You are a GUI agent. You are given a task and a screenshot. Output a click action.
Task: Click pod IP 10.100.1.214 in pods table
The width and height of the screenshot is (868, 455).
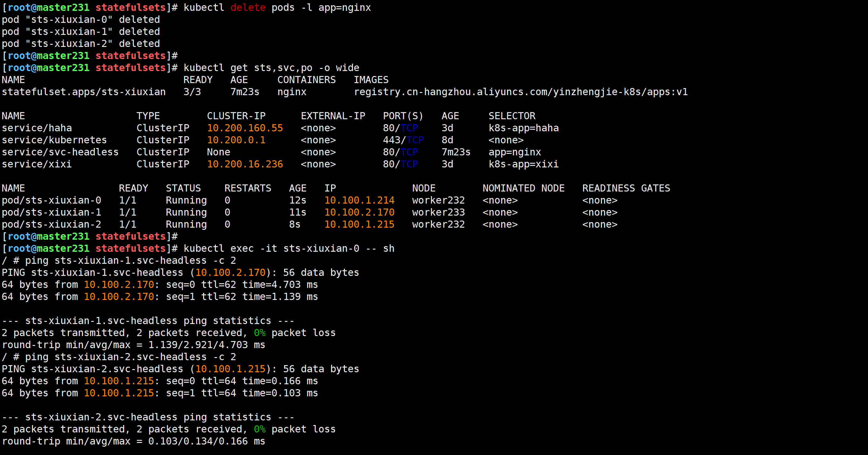coord(359,200)
